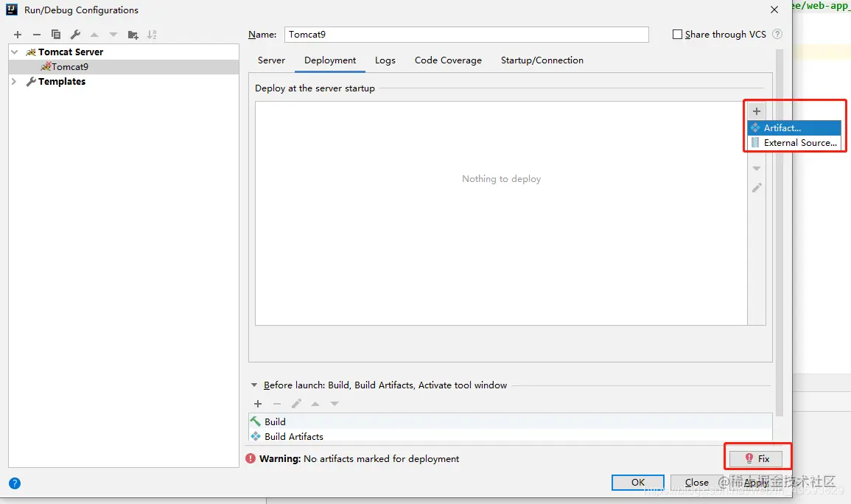The height and width of the screenshot is (504, 851).
Task: Sort configurations alphabetically
Action: (152, 35)
